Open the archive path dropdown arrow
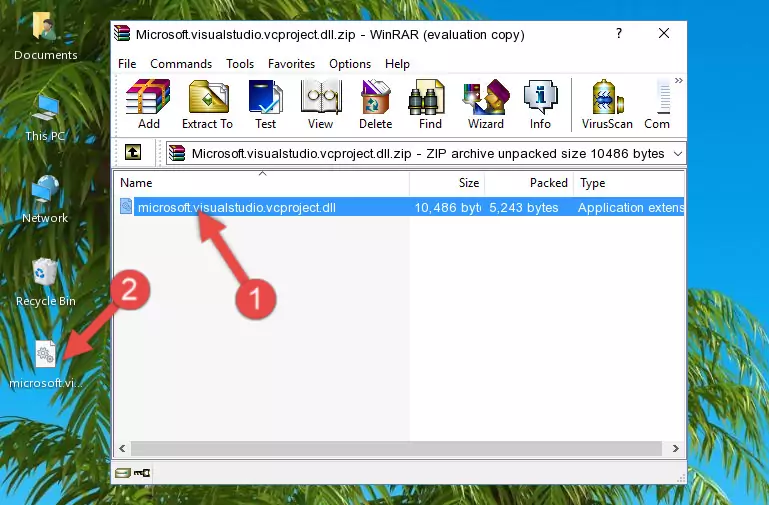Viewport: 769px width, 505px height. 678,154
